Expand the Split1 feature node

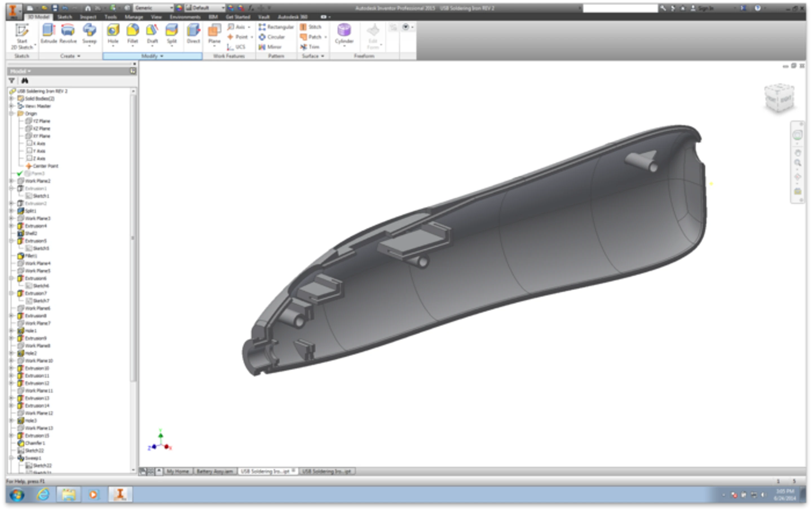click(x=12, y=211)
